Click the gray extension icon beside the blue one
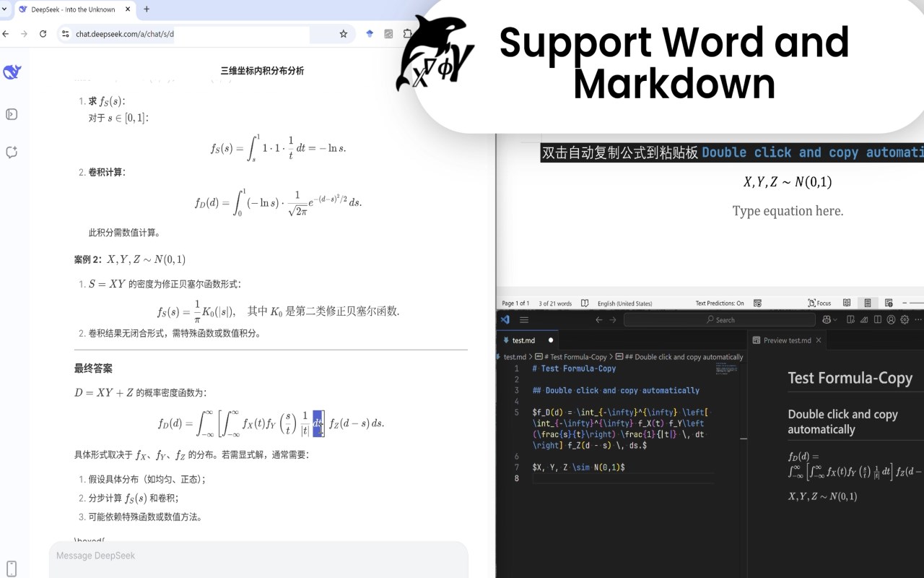 pos(388,34)
